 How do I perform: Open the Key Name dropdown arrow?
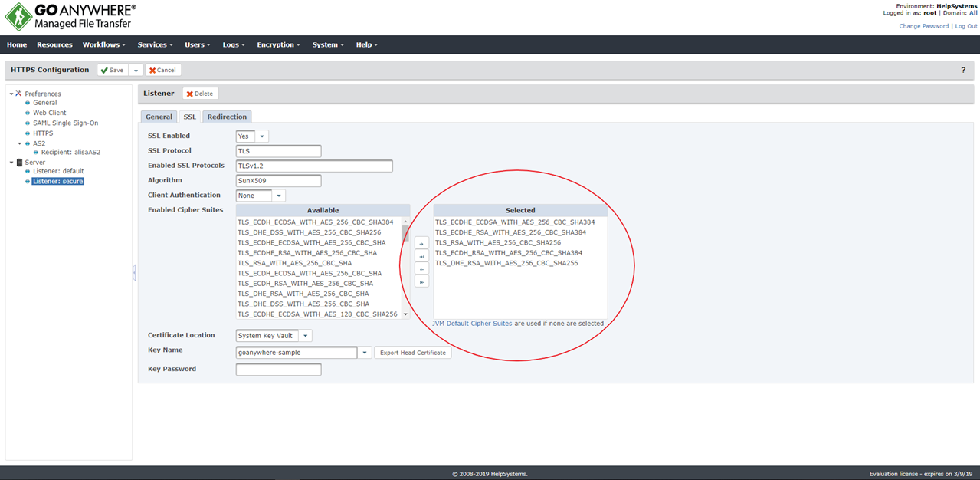point(365,353)
